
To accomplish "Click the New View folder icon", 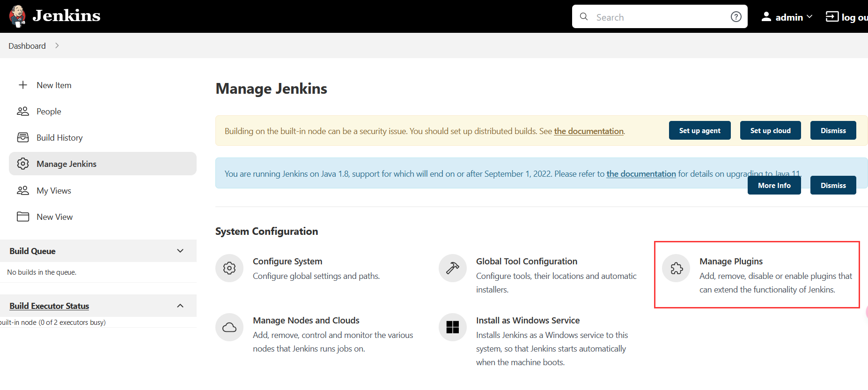I will click(x=23, y=217).
